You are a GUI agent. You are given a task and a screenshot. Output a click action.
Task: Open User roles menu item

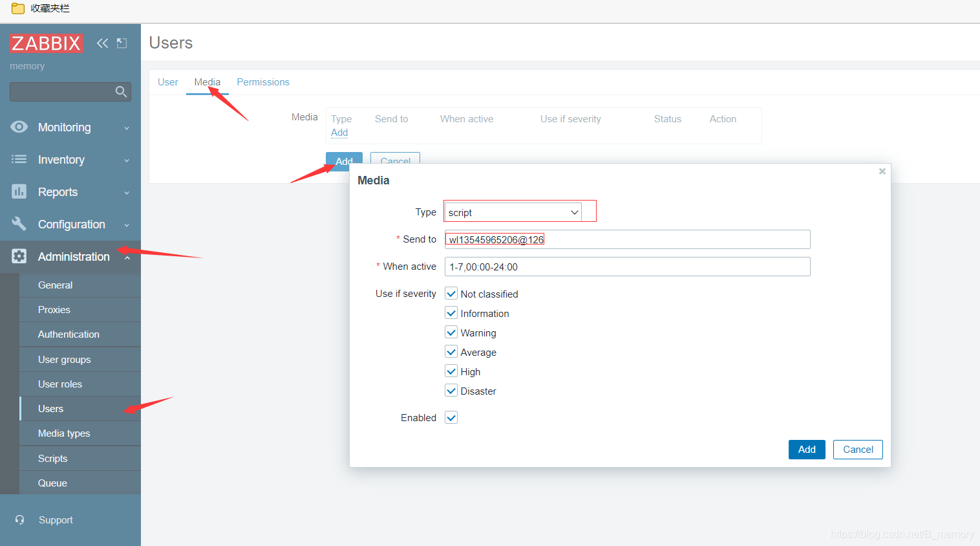coord(80,384)
